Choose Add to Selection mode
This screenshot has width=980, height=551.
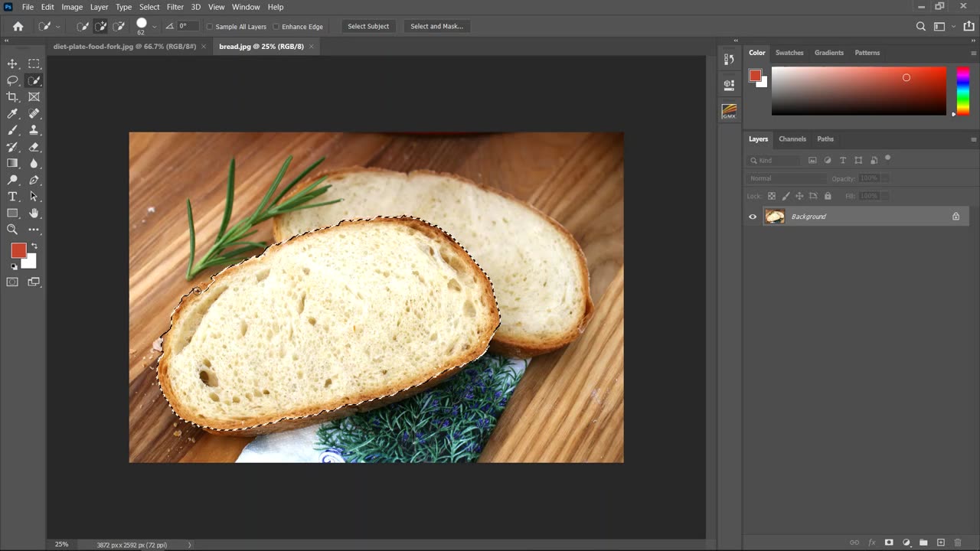coord(100,26)
